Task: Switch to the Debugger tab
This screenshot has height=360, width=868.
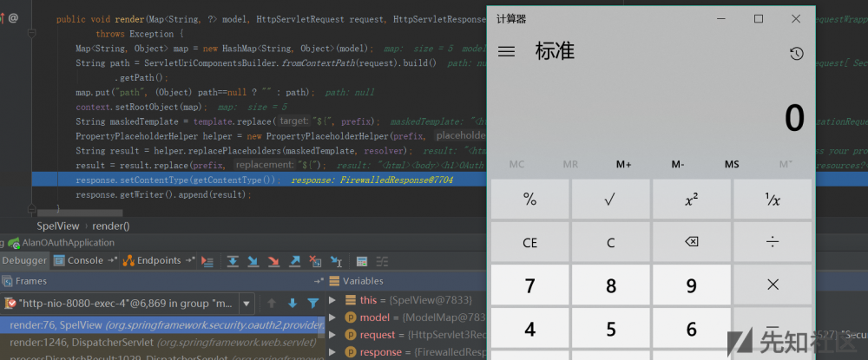Action: (24, 260)
